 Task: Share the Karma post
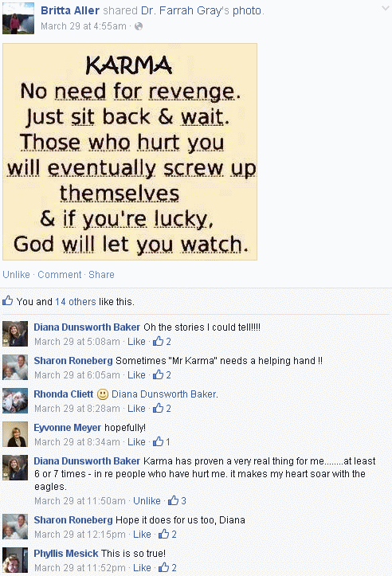[x=101, y=274]
